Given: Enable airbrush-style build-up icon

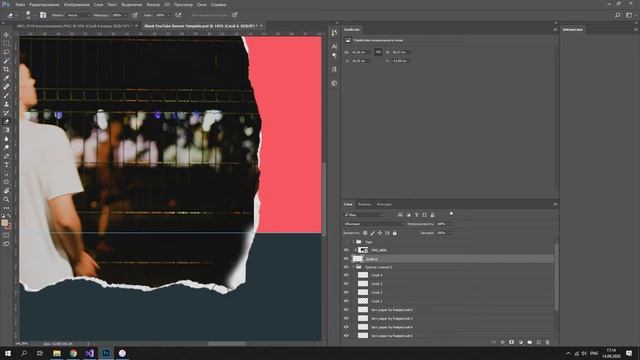Looking at the screenshot, I should [178, 15].
